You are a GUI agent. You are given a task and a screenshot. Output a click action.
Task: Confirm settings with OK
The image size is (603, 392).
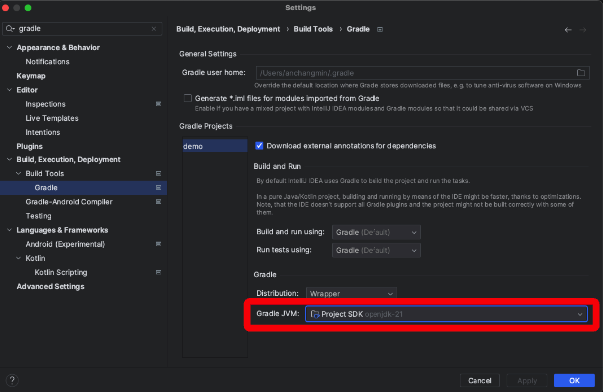574,380
